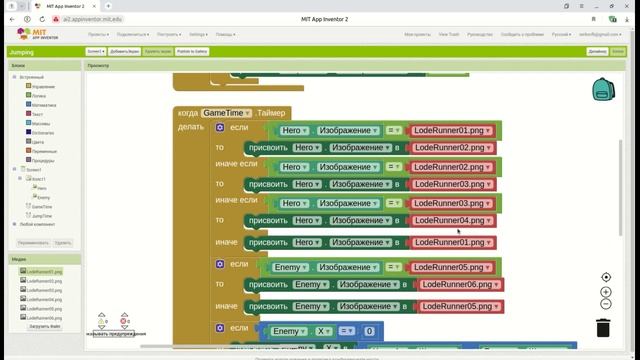Click the trash can in the workspace
Screen dimensions: 640x360
603,328
